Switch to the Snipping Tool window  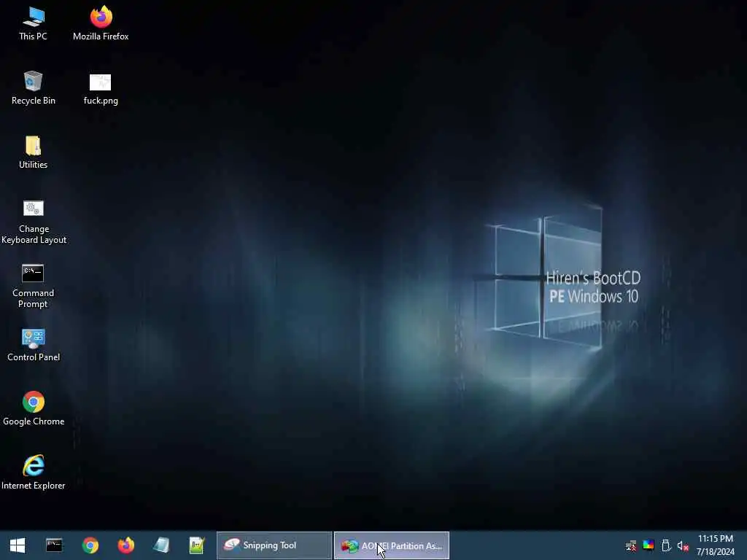coord(274,545)
